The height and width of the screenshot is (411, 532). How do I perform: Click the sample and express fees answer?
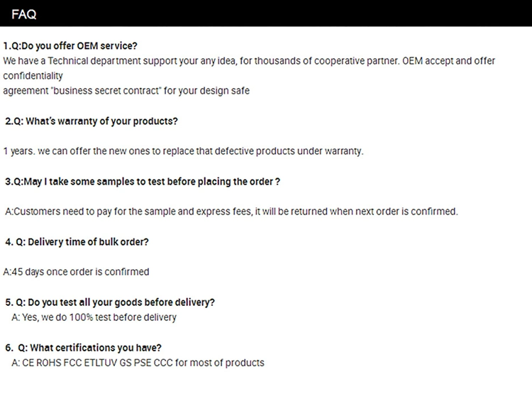click(x=231, y=212)
